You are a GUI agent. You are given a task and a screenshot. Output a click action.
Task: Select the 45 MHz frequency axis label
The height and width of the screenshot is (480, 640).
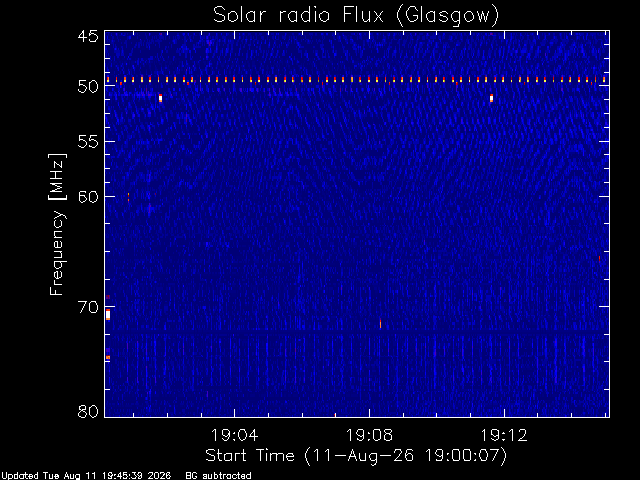tap(88, 36)
